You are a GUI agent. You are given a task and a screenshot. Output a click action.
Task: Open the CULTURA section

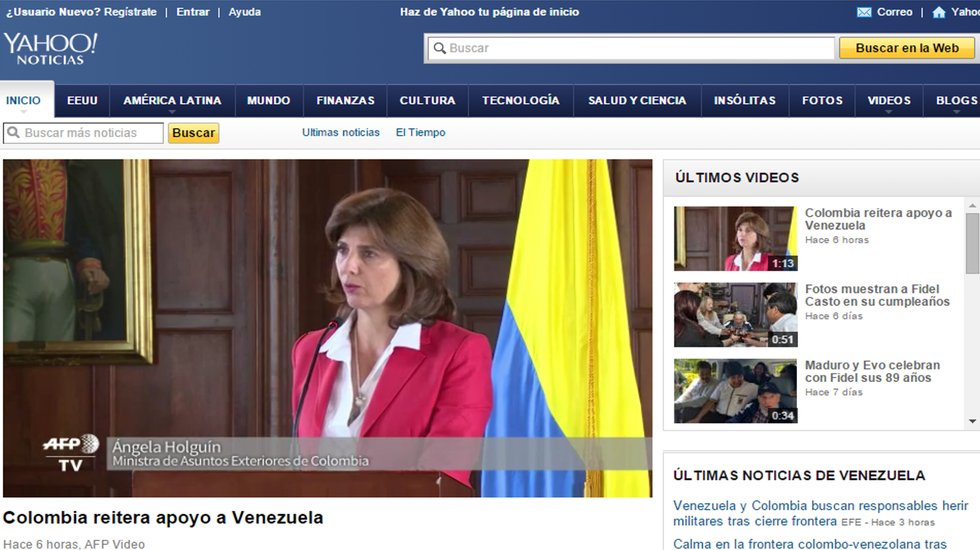pos(428,101)
